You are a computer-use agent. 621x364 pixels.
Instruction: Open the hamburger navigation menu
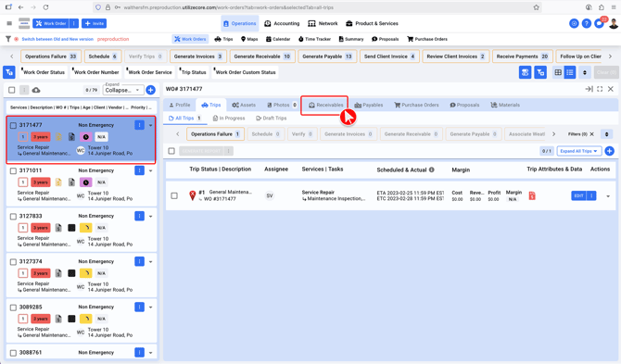coord(9,23)
